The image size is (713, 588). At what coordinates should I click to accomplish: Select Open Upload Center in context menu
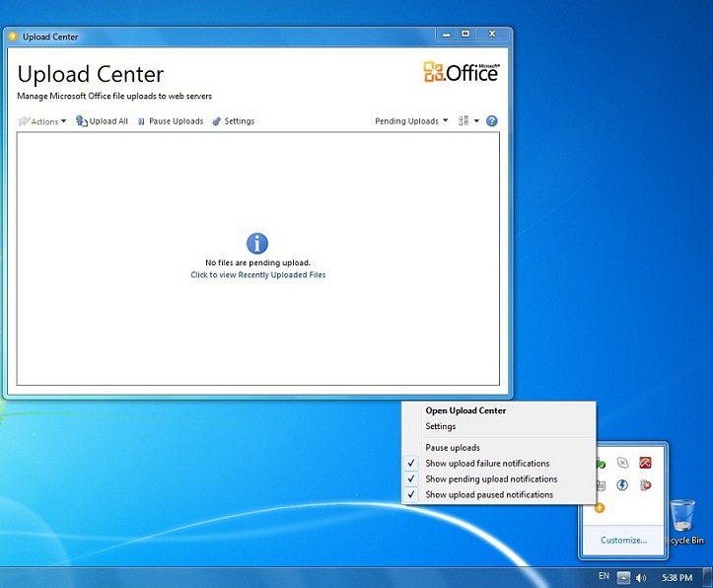[x=465, y=410]
